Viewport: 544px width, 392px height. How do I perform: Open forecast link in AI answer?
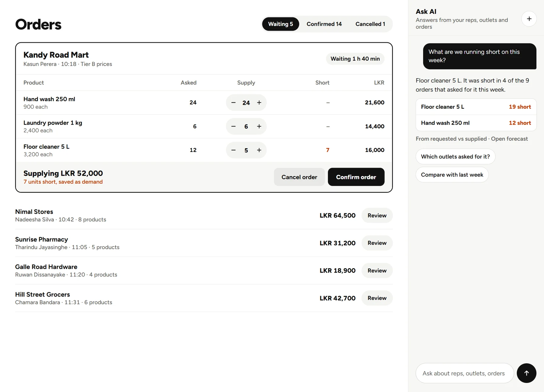(509, 139)
